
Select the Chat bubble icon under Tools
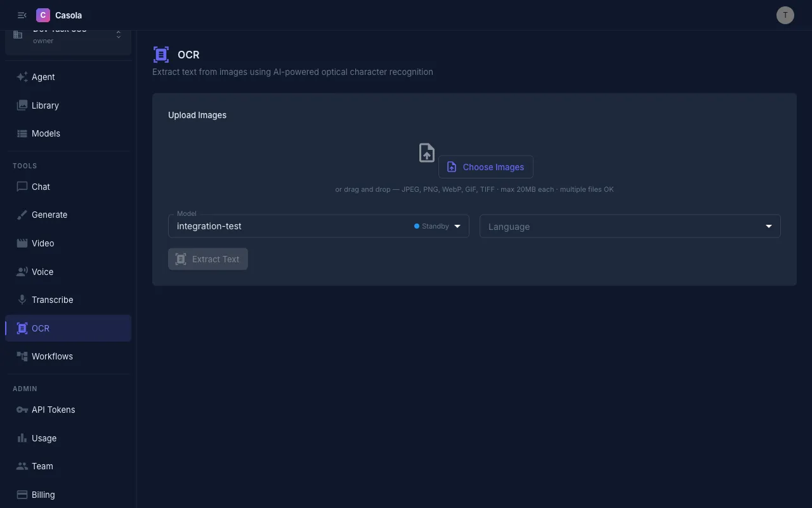click(21, 187)
